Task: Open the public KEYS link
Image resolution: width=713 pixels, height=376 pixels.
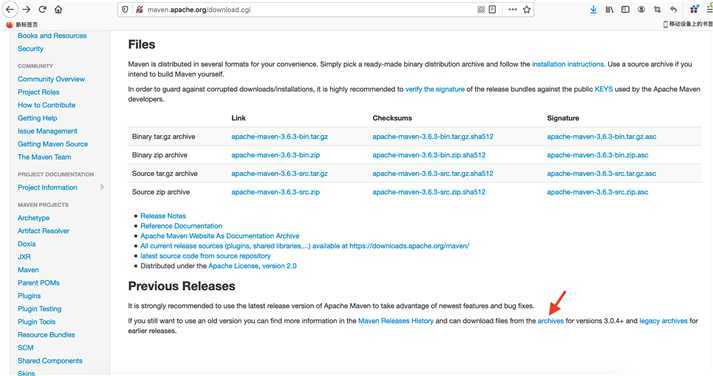Action: (603, 89)
